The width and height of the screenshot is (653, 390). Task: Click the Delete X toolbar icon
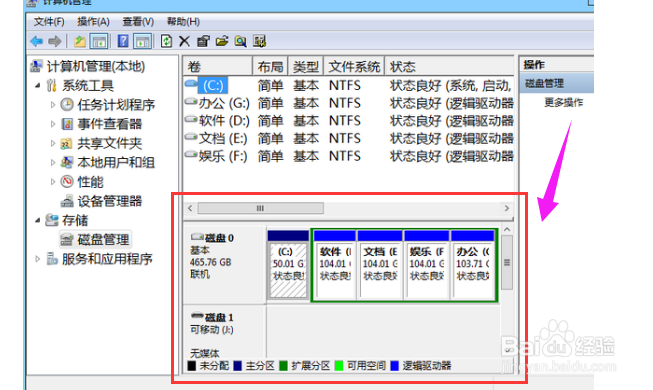point(184,41)
